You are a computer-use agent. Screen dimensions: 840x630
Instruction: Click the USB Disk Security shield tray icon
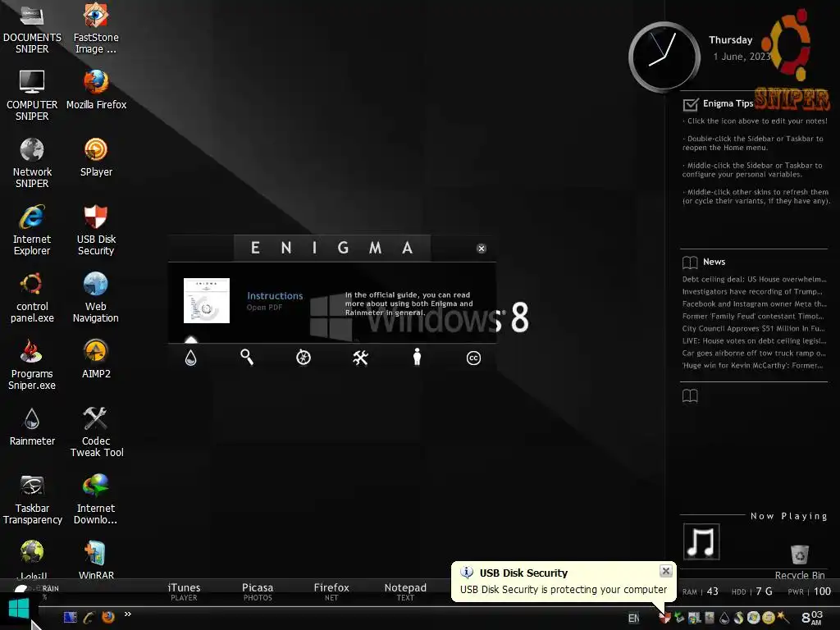point(664,618)
